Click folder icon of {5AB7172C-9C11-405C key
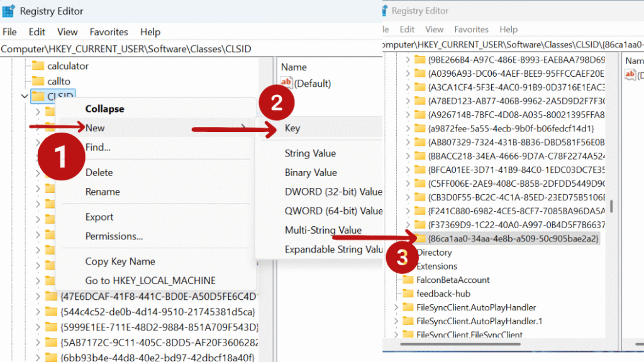Screen dimensions: 644x362 51,343
